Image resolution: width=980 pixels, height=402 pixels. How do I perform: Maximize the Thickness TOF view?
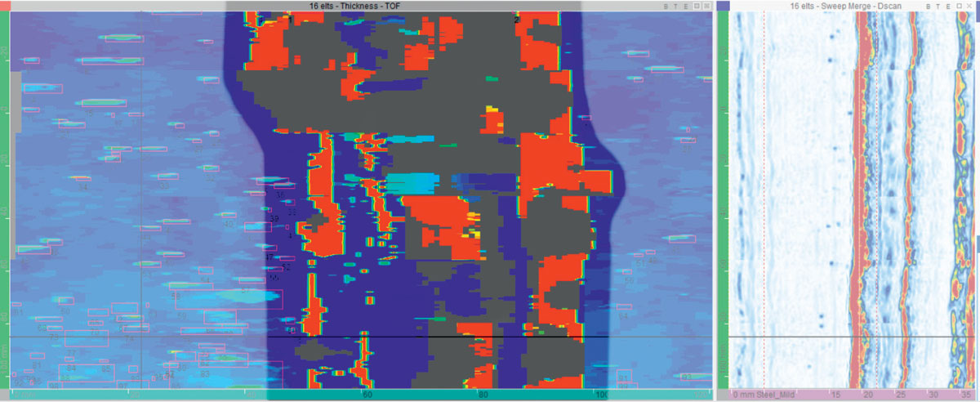(695, 6)
